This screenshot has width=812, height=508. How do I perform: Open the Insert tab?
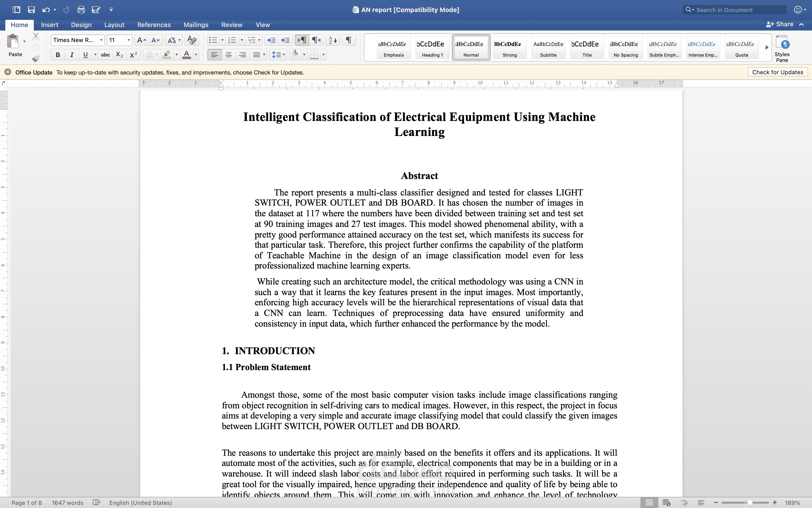point(50,25)
